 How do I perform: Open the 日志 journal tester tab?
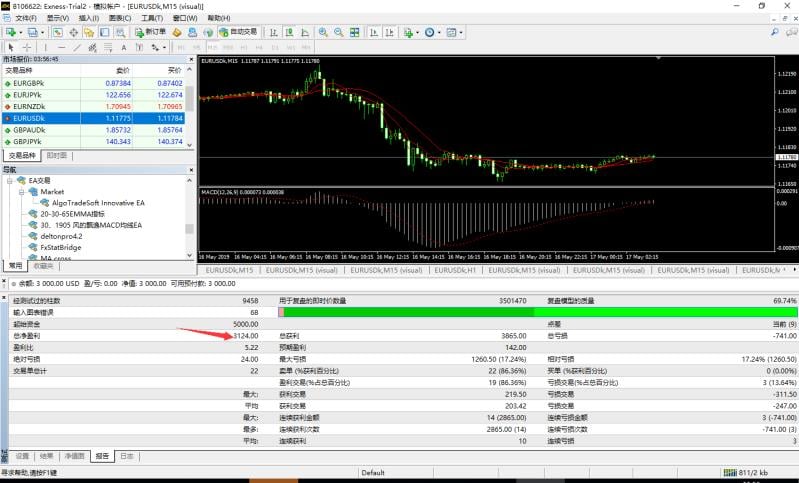tap(126, 456)
